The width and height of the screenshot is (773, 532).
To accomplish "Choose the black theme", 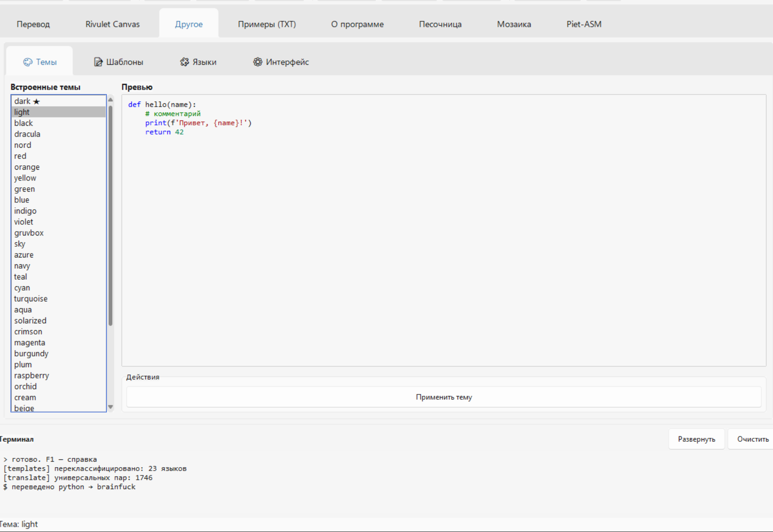I will pos(59,123).
